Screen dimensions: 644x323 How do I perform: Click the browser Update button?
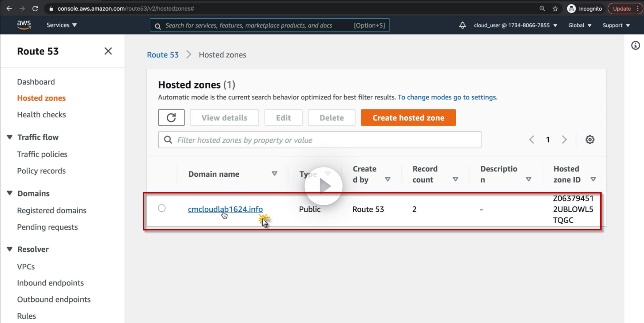coord(625,8)
